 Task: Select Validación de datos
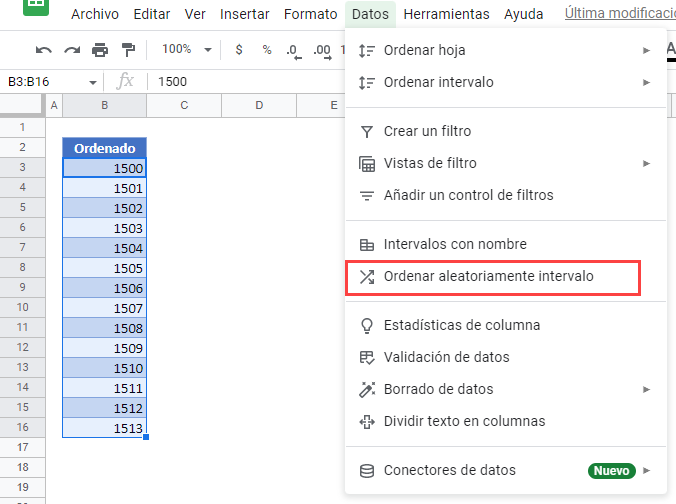[x=506, y=357]
